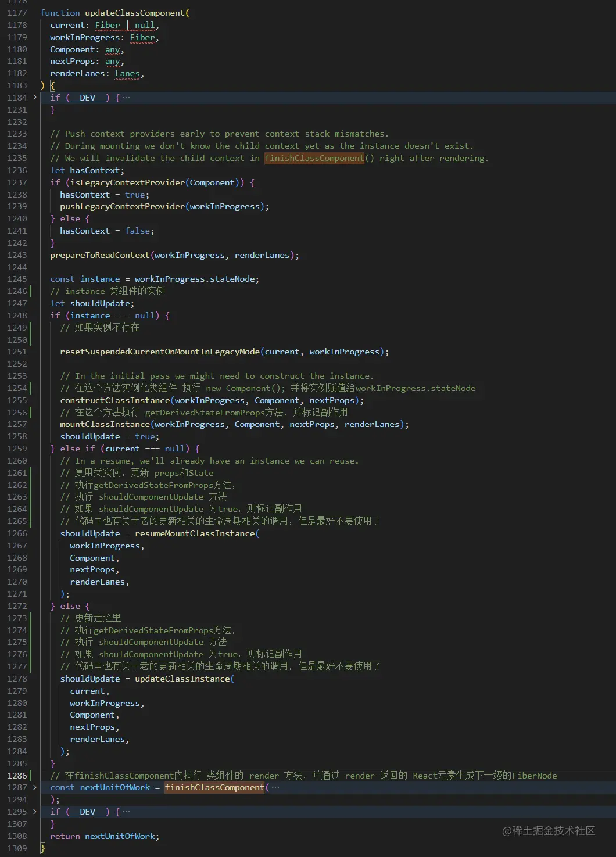
Task: Click the Fiber type on current parameter
Action: coord(108,25)
